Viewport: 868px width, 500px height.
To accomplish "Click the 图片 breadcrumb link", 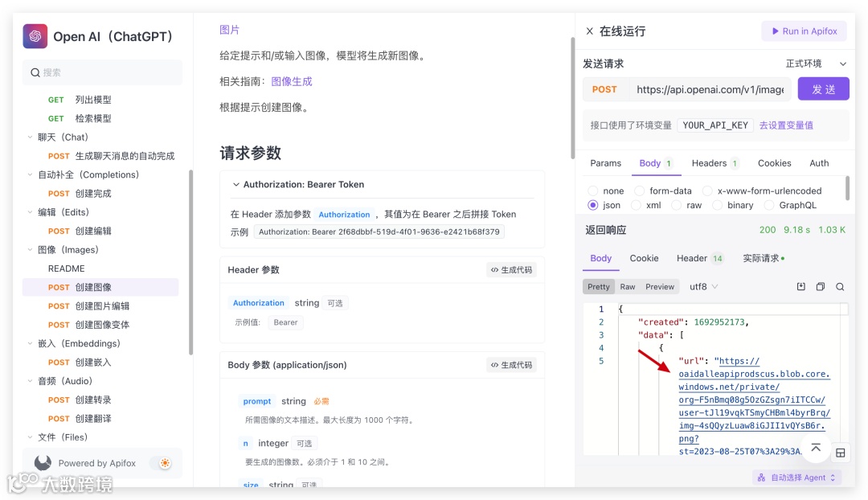I will tap(229, 30).
